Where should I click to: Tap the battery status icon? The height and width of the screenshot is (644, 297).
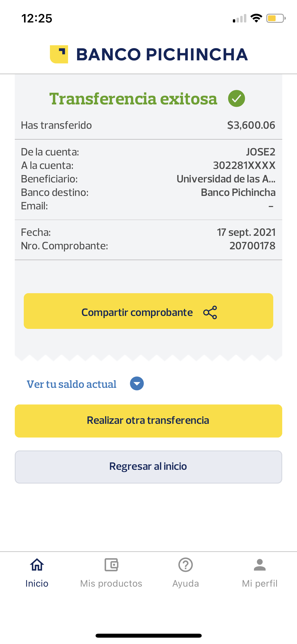pyautogui.click(x=276, y=19)
